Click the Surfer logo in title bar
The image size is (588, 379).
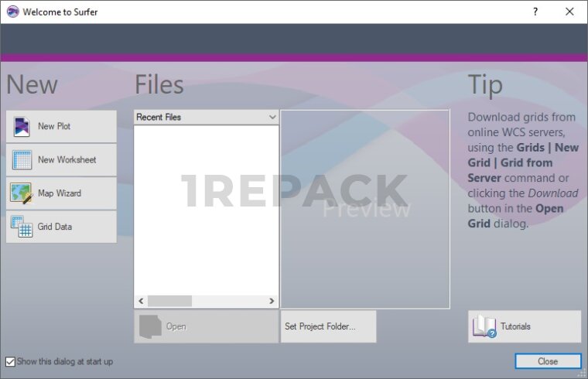[12, 12]
